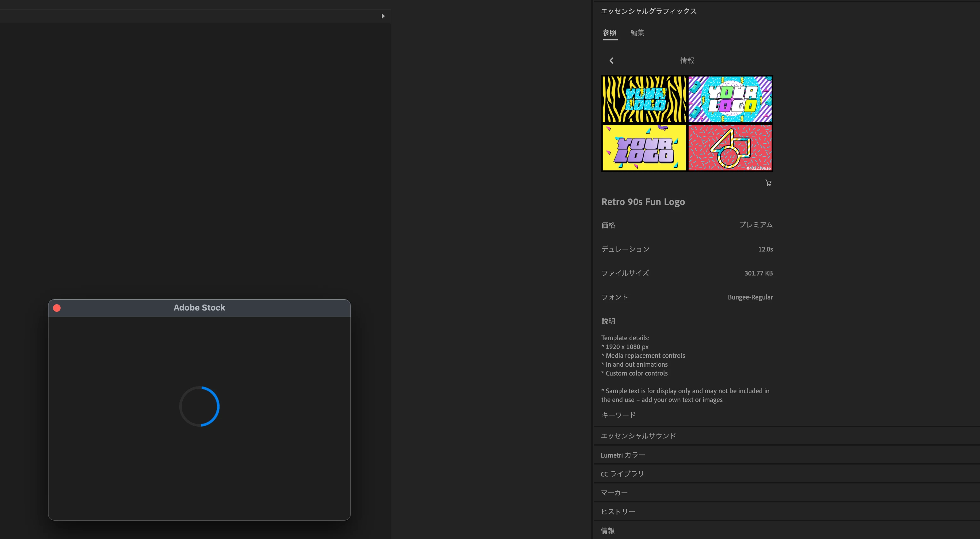
Task: Select the purple-striped YOUR LOGO preview thumbnail
Action: (x=730, y=99)
